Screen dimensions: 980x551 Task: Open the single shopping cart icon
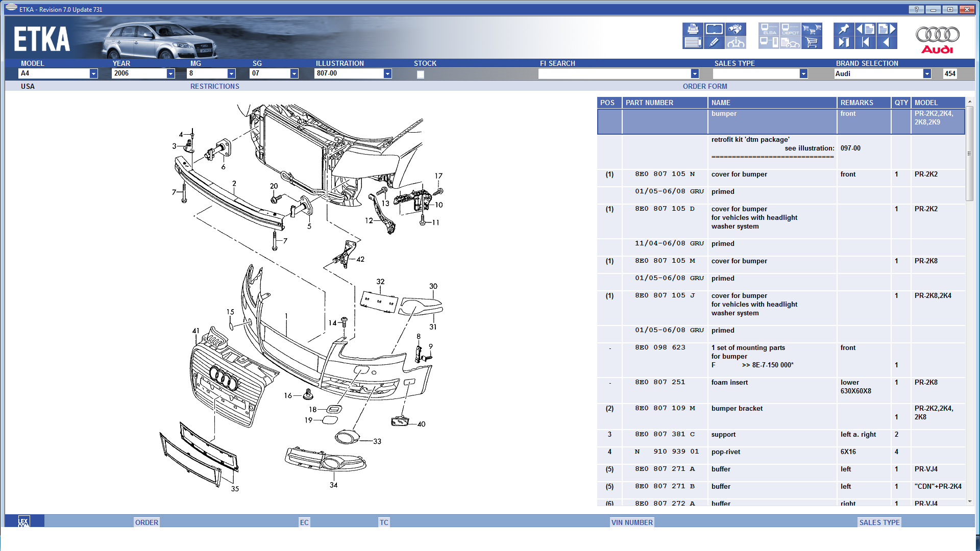point(812,42)
